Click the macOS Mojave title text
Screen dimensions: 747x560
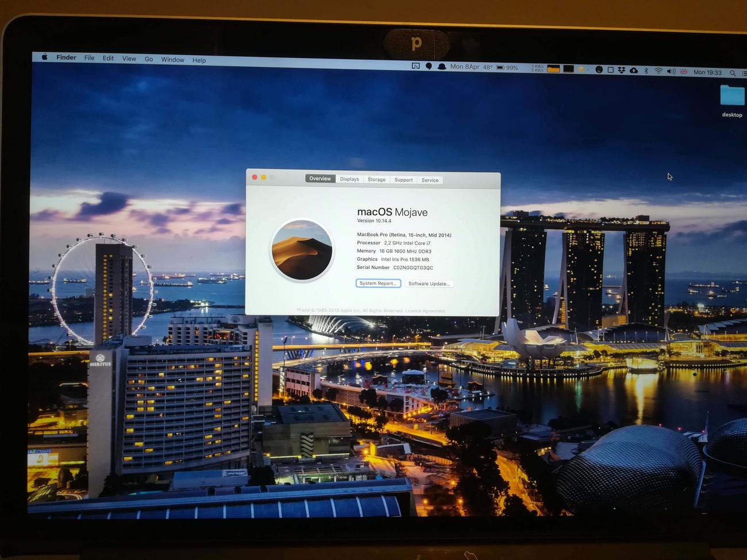[392, 212]
